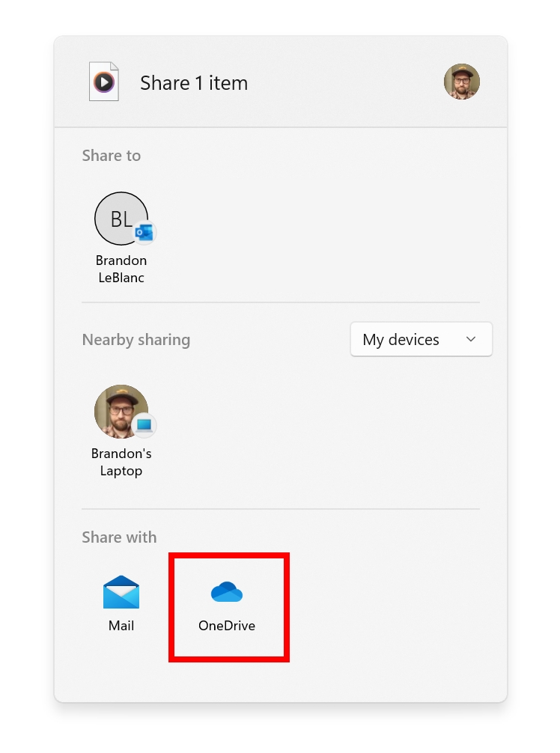The height and width of the screenshot is (753, 560).
Task: Click the BL initials circle
Action: 118,216
